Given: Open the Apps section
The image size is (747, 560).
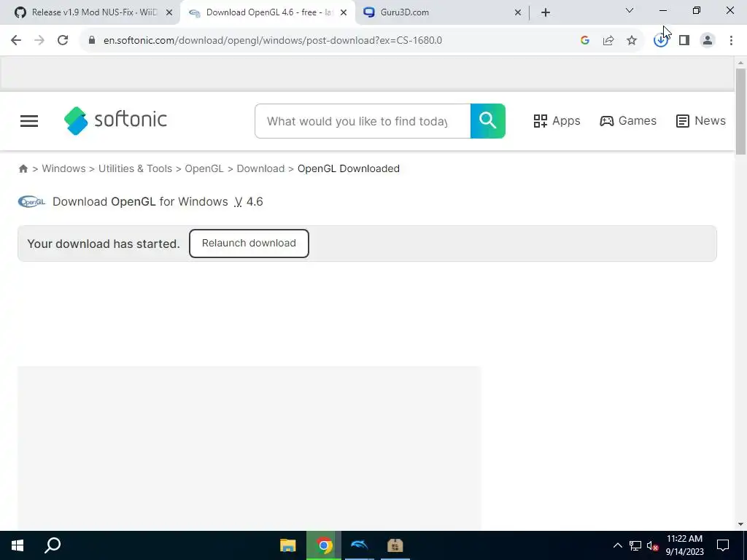Looking at the screenshot, I should [557, 121].
